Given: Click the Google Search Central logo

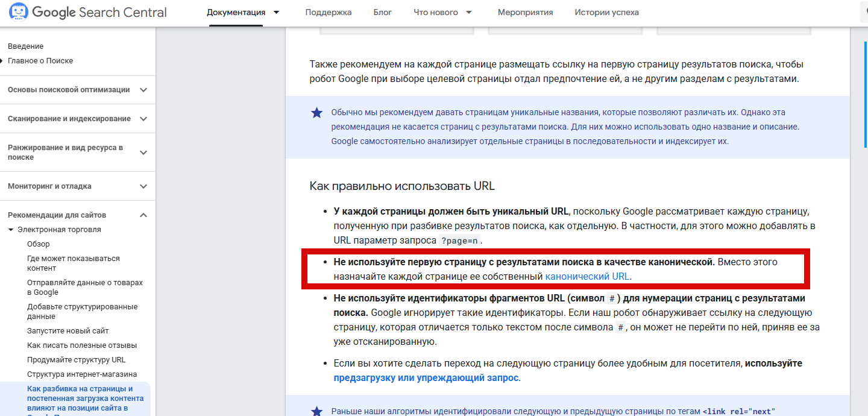Looking at the screenshot, I should [x=87, y=12].
